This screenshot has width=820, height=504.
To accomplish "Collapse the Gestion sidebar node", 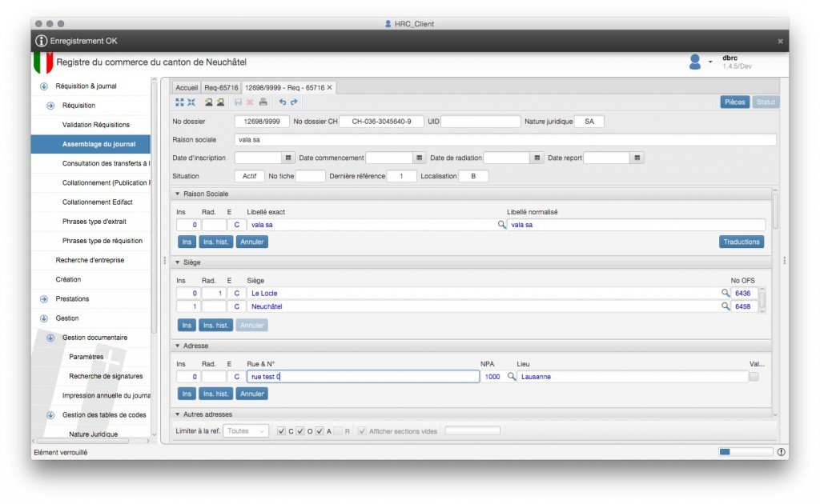I will (44, 318).
